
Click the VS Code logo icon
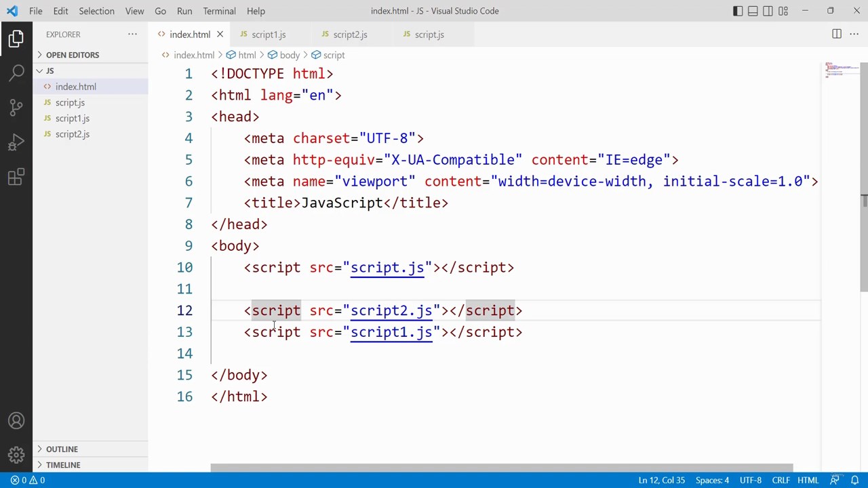pos(12,11)
